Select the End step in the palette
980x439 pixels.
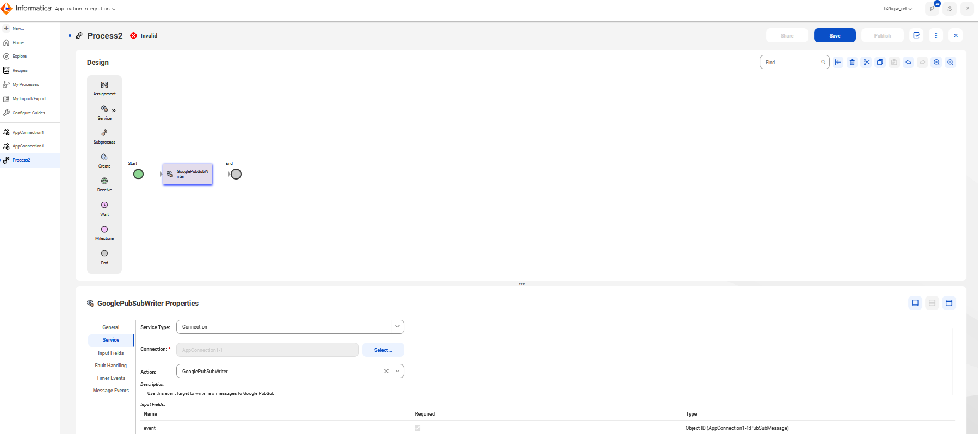point(104,257)
